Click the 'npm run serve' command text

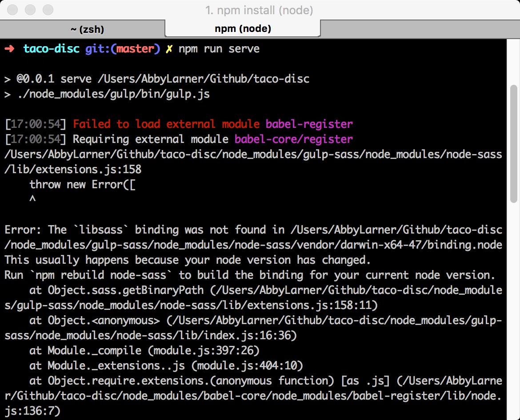pos(219,49)
